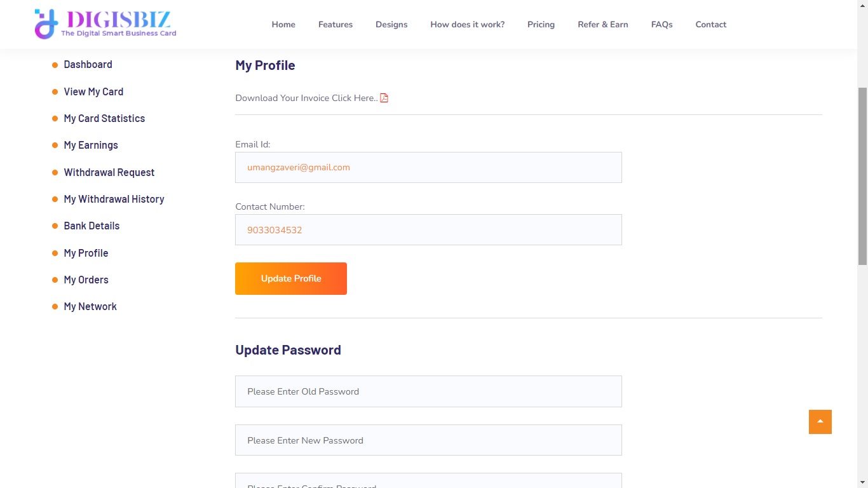Open Dashboard from the sidebar
The height and width of the screenshot is (488, 868).
click(x=88, y=65)
